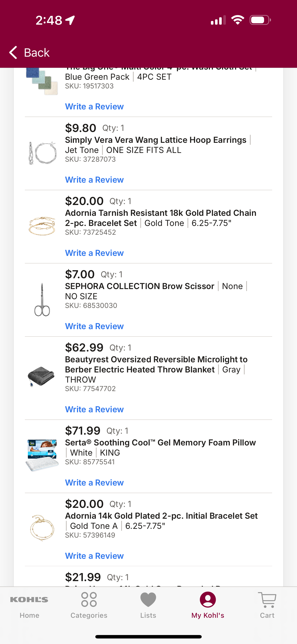
Task: Write a review for Brow Scissor
Action: click(x=94, y=326)
